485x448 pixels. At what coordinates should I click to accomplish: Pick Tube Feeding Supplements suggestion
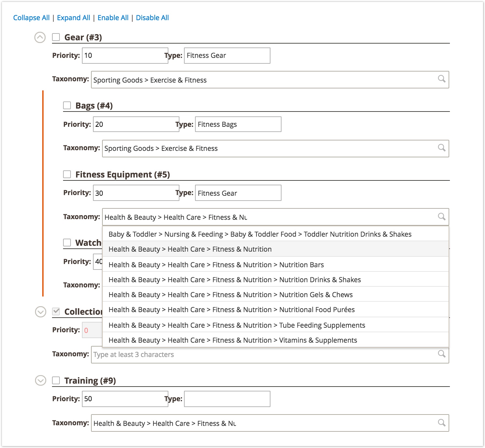(x=276, y=325)
